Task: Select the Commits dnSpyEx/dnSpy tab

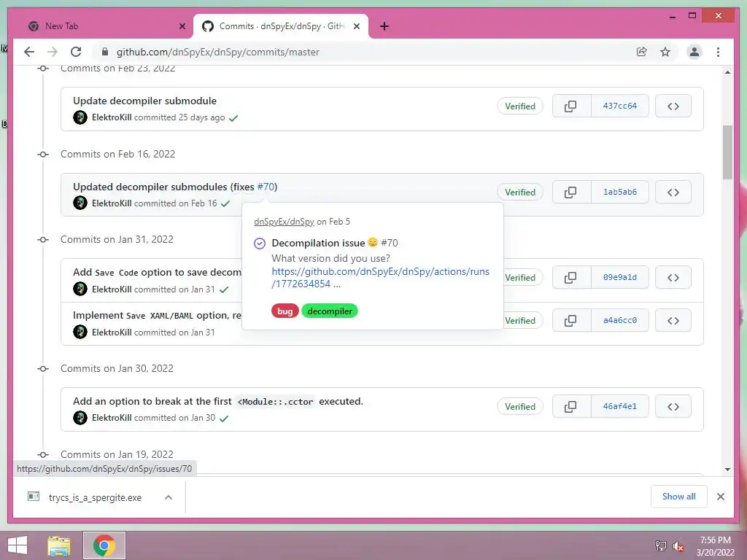Action: (x=280, y=27)
